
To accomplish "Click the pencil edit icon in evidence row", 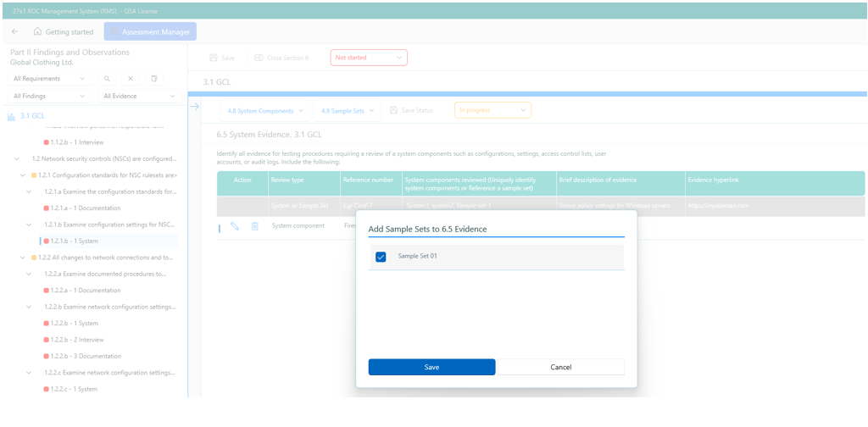I will tap(235, 226).
